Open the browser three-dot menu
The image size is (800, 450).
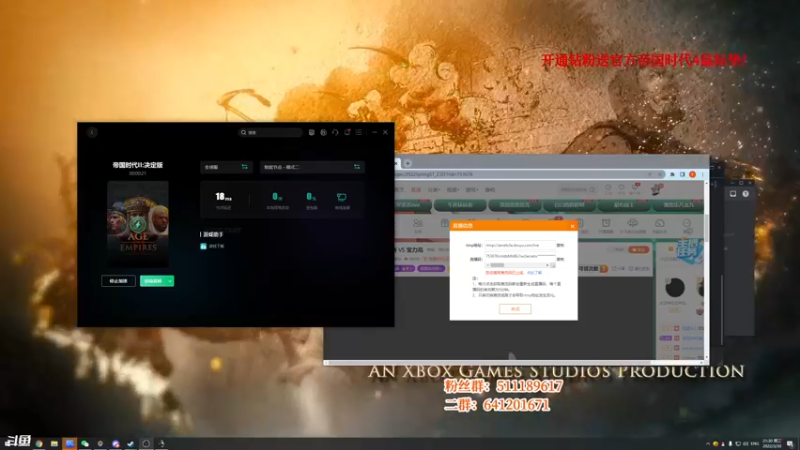point(702,174)
